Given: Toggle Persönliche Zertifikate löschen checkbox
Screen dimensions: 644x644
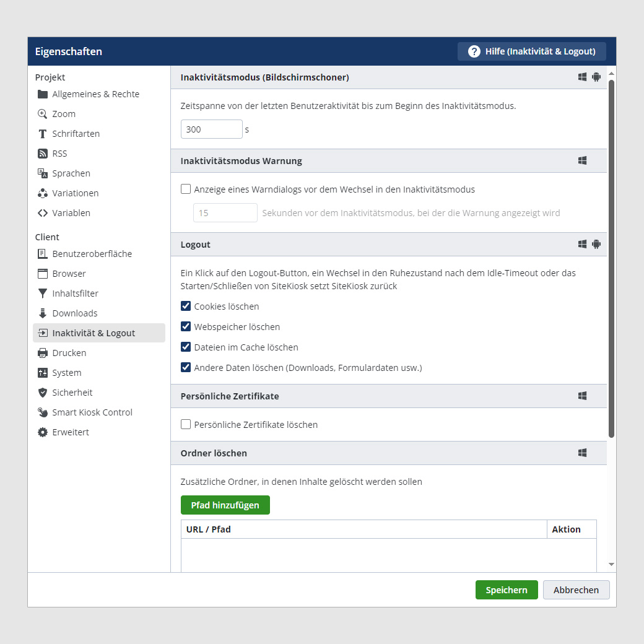Looking at the screenshot, I should coord(186,425).
